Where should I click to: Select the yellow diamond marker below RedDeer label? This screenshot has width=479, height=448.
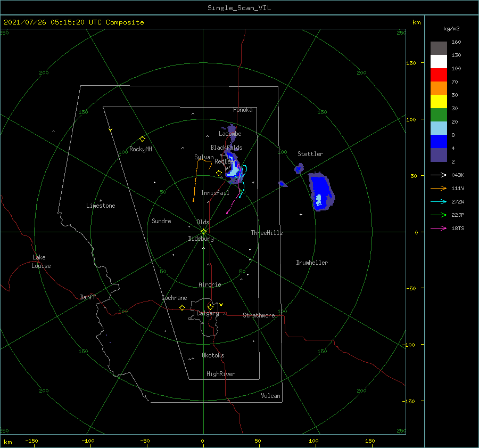click(219, 173)
